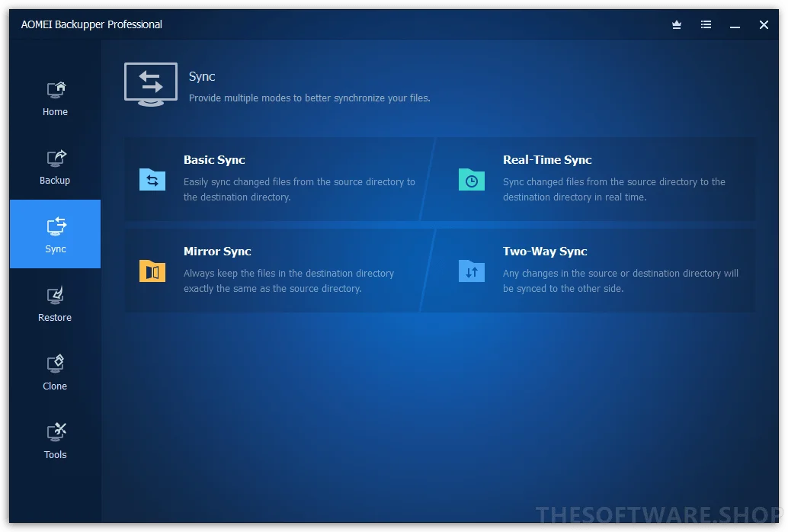The image size is (788, 532).
Task: Click the Basic Sync folder icon
Action: 152,180
